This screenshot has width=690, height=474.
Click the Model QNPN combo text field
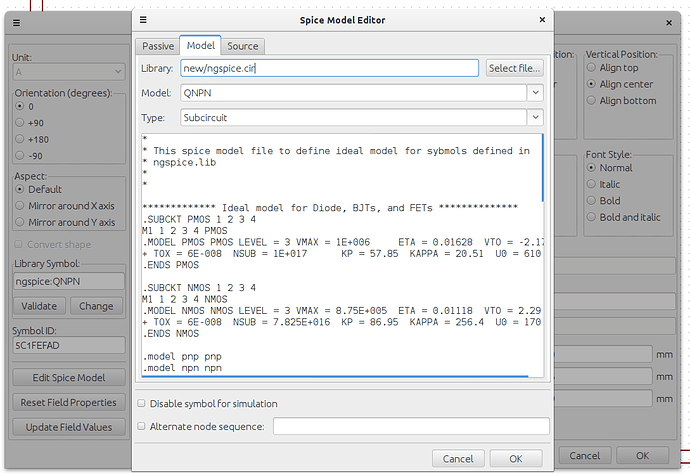point(353,93)
